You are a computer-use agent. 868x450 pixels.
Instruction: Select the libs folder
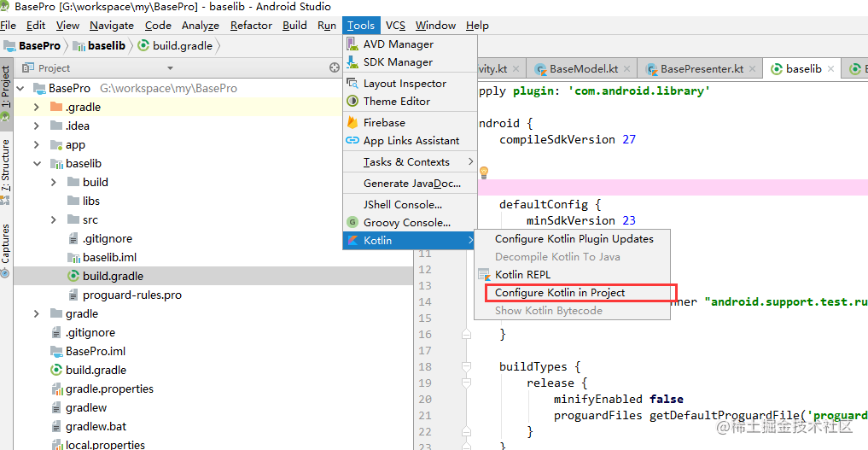83,201
